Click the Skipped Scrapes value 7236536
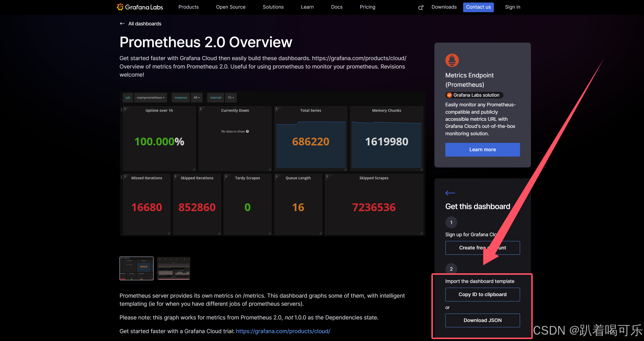This screenshot has height=341, width=644. 374,207
